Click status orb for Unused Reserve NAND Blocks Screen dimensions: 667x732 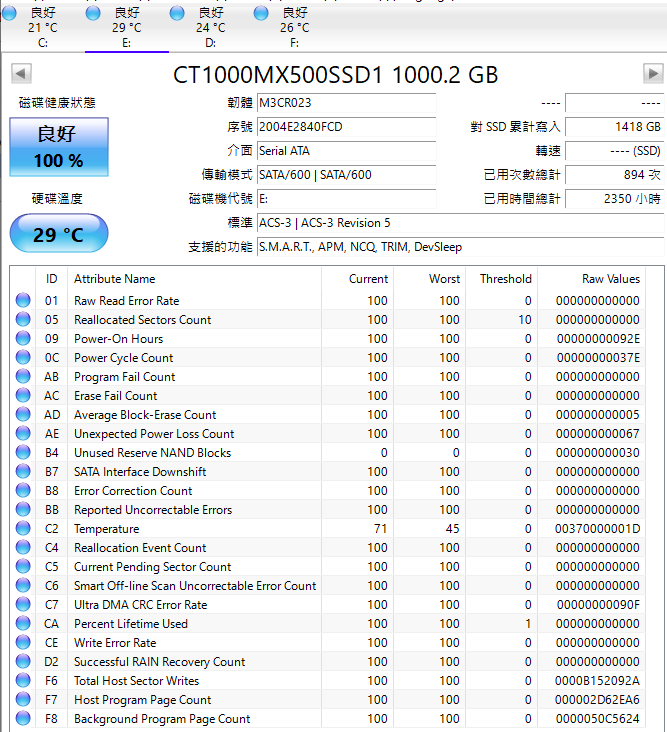click(23, 452)
